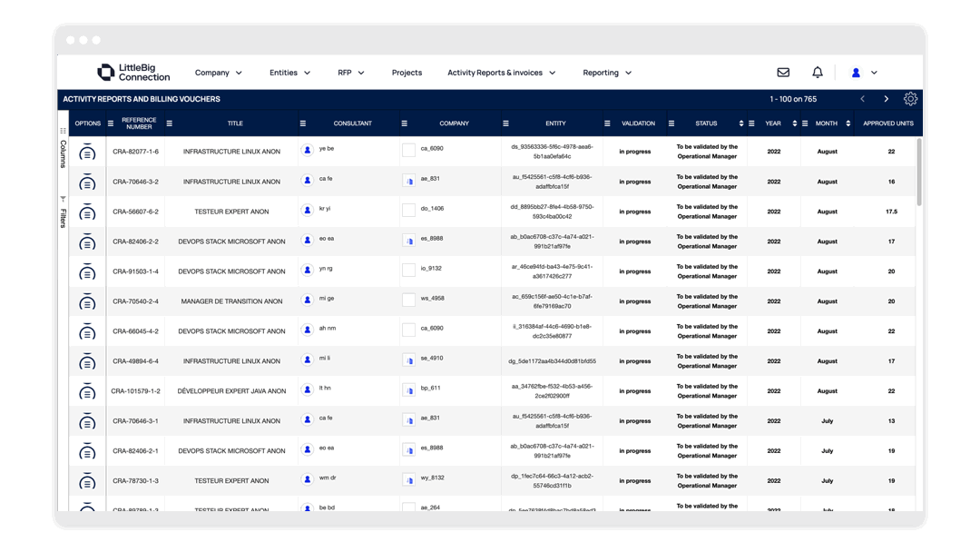Click company logo icon for se_4910
The image size is (980, 552).
408,360
